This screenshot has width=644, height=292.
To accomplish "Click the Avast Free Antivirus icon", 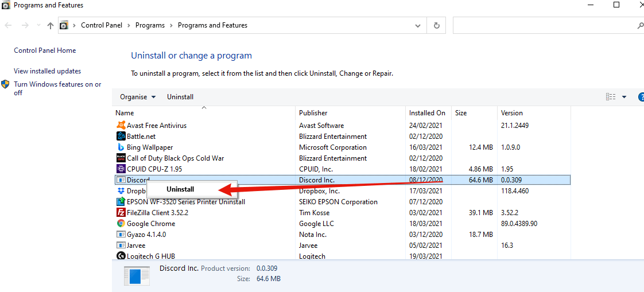I will point(121,125).
